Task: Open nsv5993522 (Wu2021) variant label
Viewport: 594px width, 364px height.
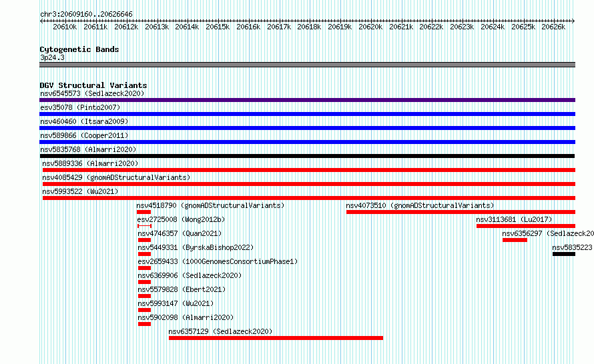Action: click(x=80, y=191)
